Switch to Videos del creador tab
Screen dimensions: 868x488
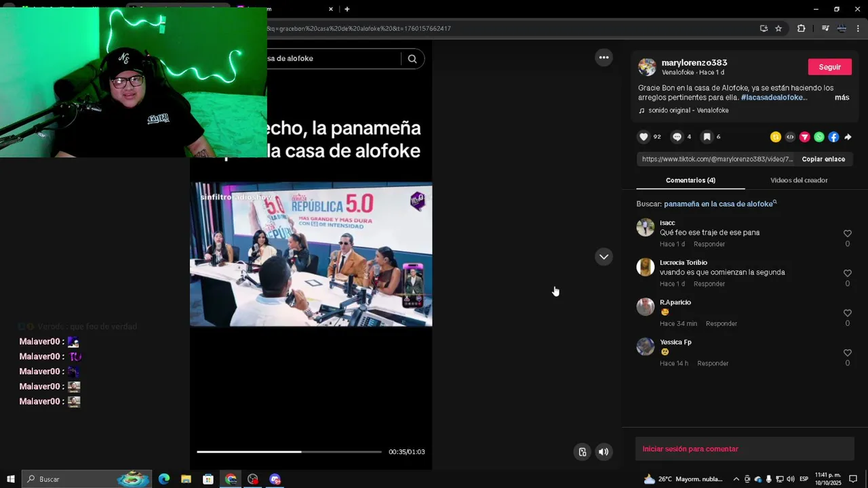pos(799,180)
